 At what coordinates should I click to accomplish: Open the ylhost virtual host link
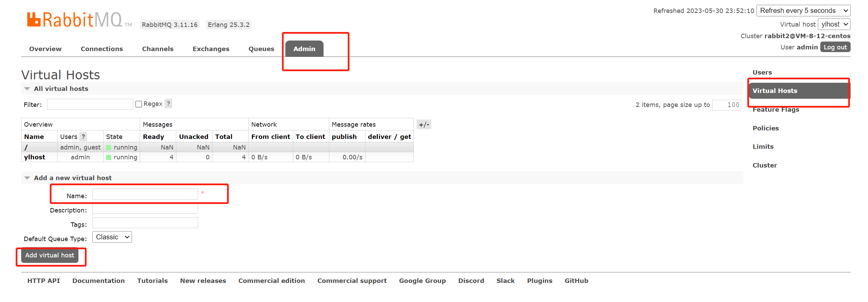pos(34,157)
